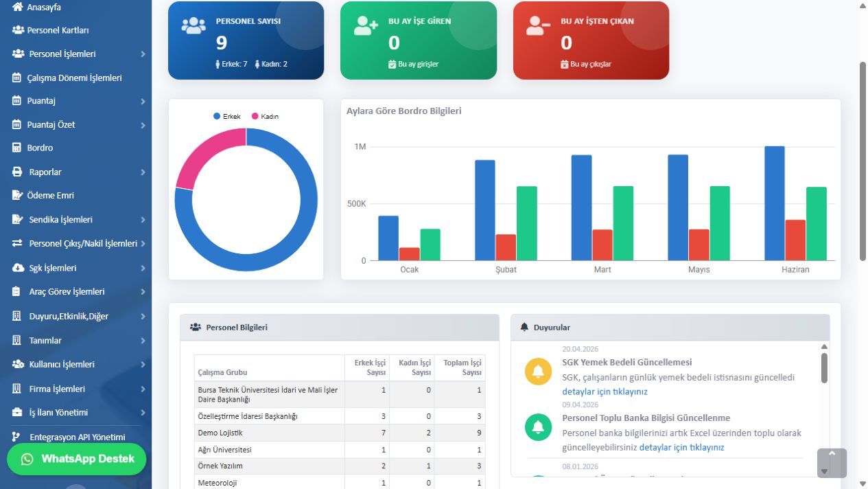The width and height of the screenshot is (868, 489).
Task: Click the Entegrasyon API Yönetimi branch icon
Action: [x=16, y=437]
